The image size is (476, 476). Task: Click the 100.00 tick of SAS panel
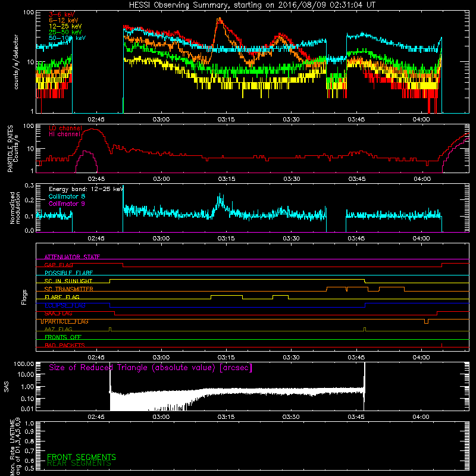point(24,364)
